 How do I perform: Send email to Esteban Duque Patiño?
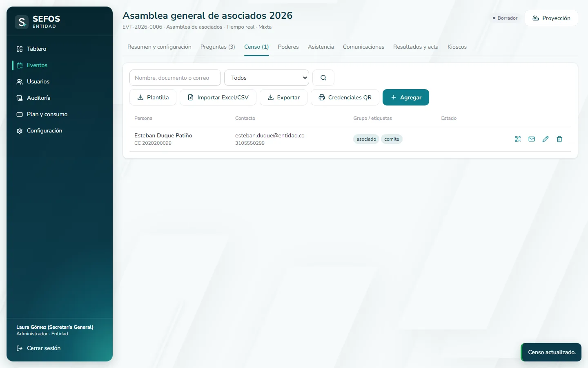pyautogui.click(x=532, y=139)
